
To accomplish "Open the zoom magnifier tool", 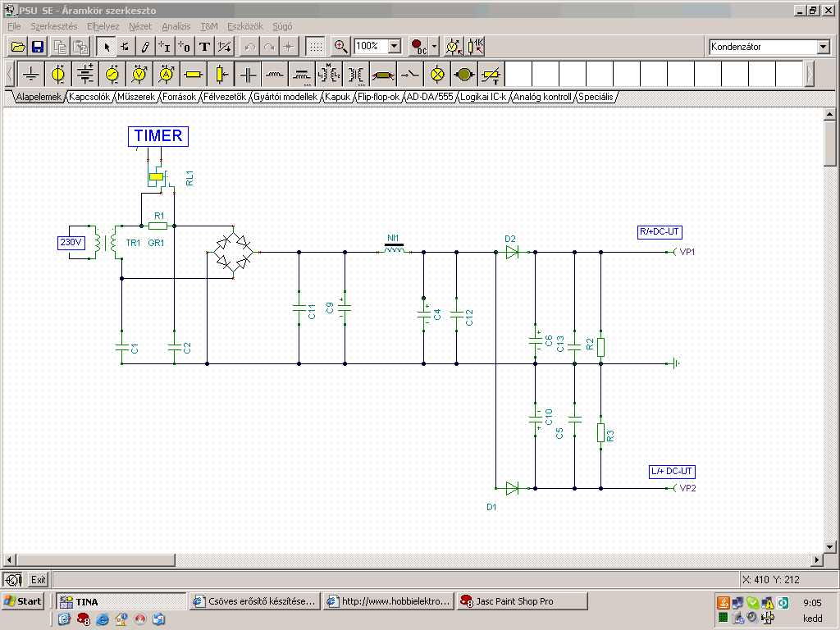I will [x=340, y=47].
